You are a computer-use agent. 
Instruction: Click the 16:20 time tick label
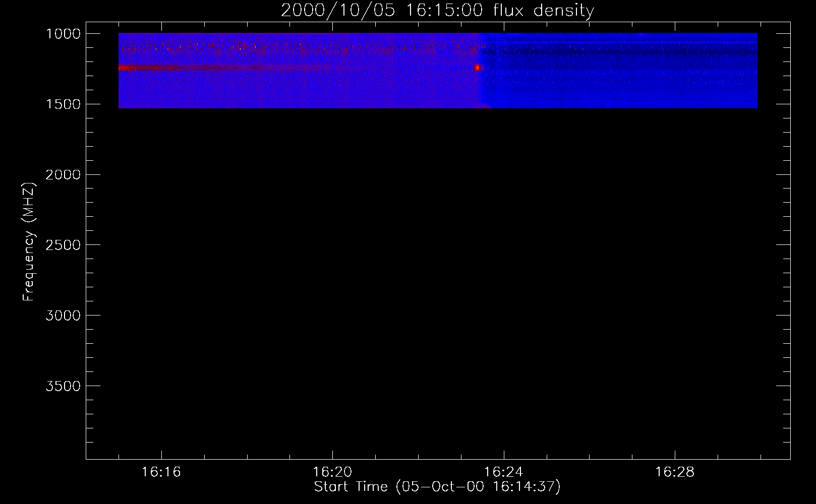tap(332, 472)
